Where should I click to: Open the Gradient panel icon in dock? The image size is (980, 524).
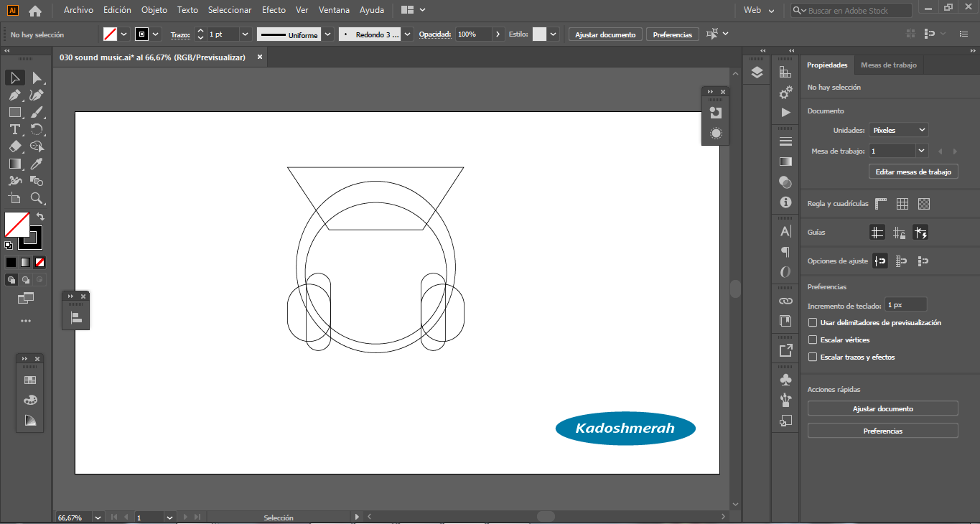[785, 162]
